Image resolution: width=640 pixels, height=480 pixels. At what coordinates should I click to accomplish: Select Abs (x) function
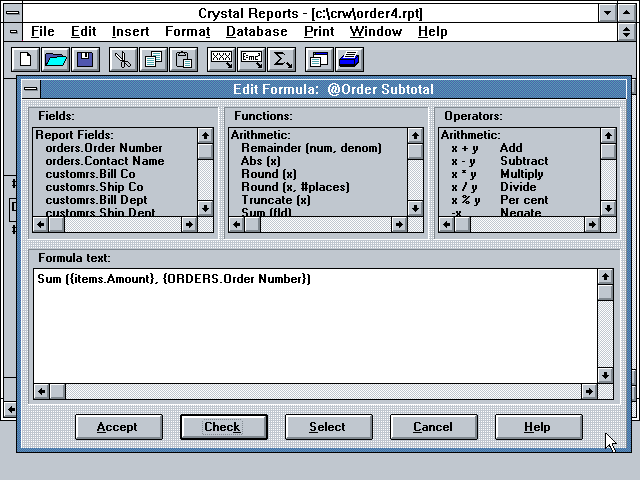[260, 161]
